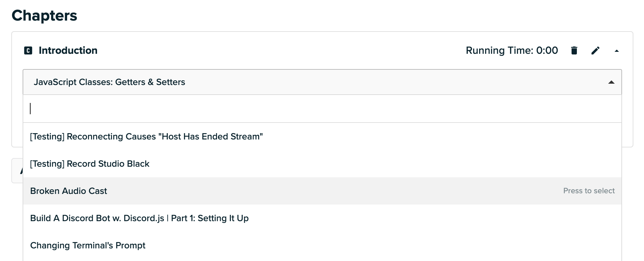Choose "[Testing] Record Studio Black" from the list
644x261 pixels.
click(x=90, y=164)
